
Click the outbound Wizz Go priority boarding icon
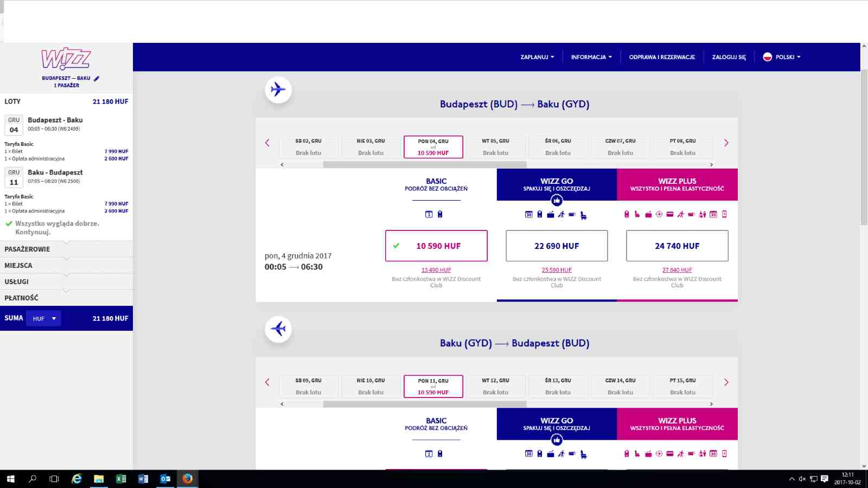pos(561,214)
